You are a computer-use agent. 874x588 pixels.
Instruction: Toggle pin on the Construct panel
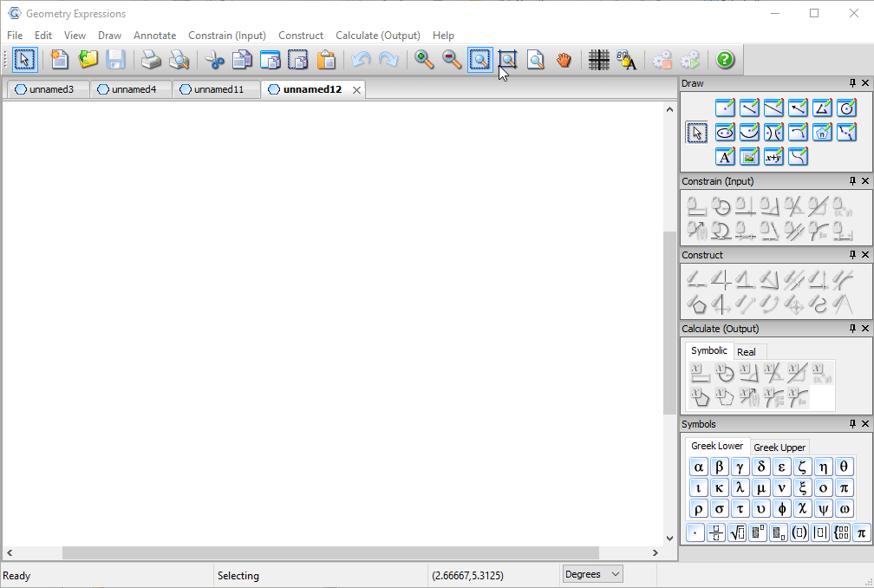tap(852, 255)
